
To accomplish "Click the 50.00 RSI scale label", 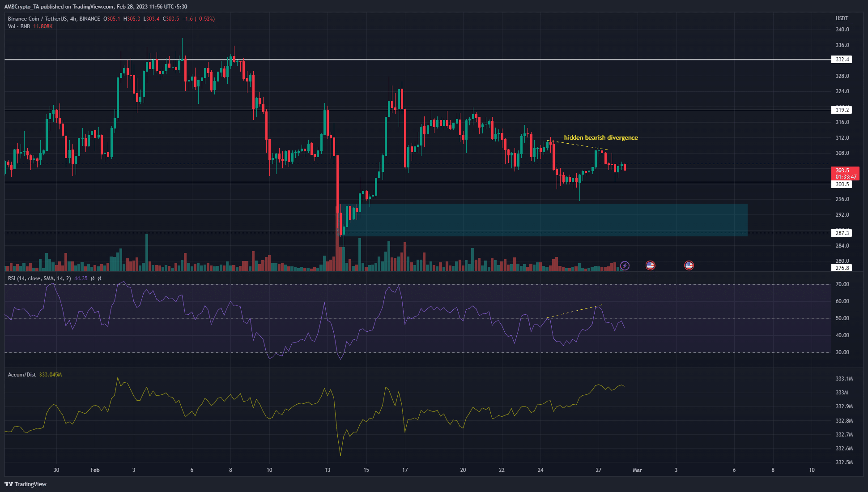I will click(x=842, y=318).
